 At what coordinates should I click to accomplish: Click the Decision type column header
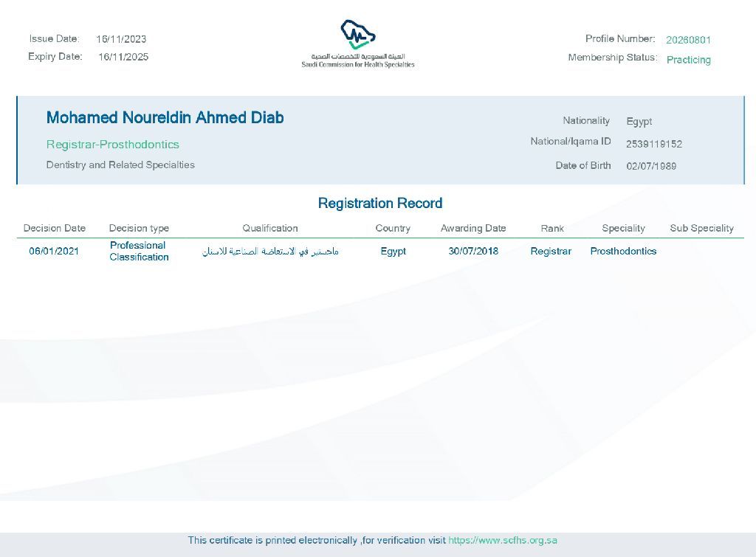pyautogui.click(x=139, y=228)
